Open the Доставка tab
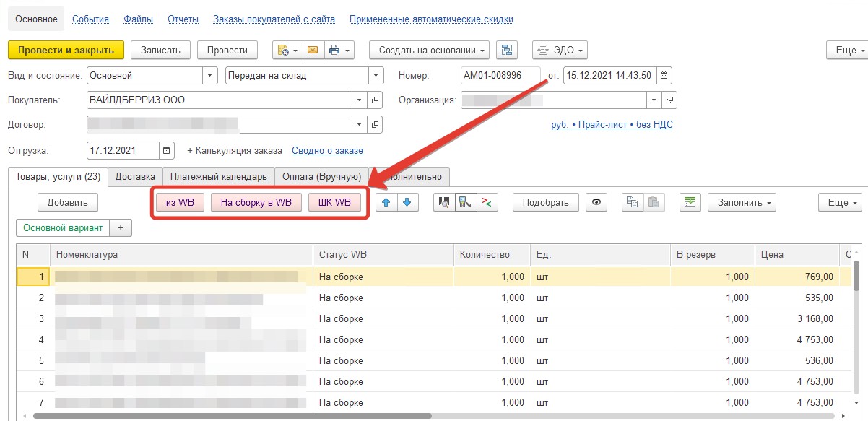 [135, 176]
